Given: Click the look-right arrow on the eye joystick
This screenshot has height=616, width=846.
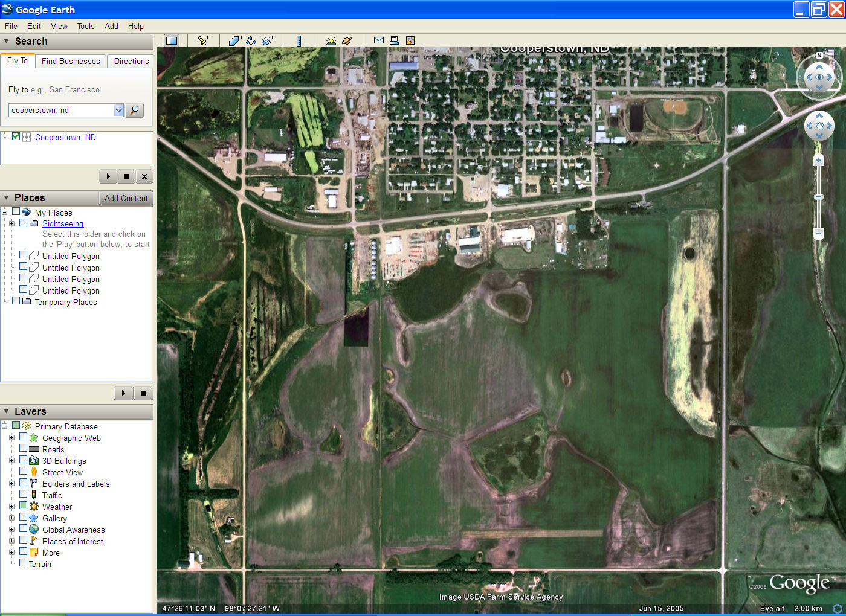Looking at the screenshot, I should click(x=830, y=77).
